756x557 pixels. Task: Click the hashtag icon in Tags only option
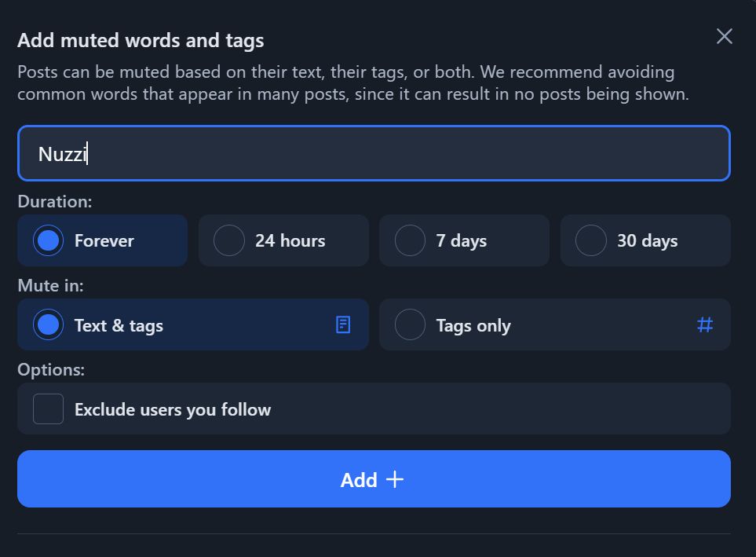pos(706,324)
